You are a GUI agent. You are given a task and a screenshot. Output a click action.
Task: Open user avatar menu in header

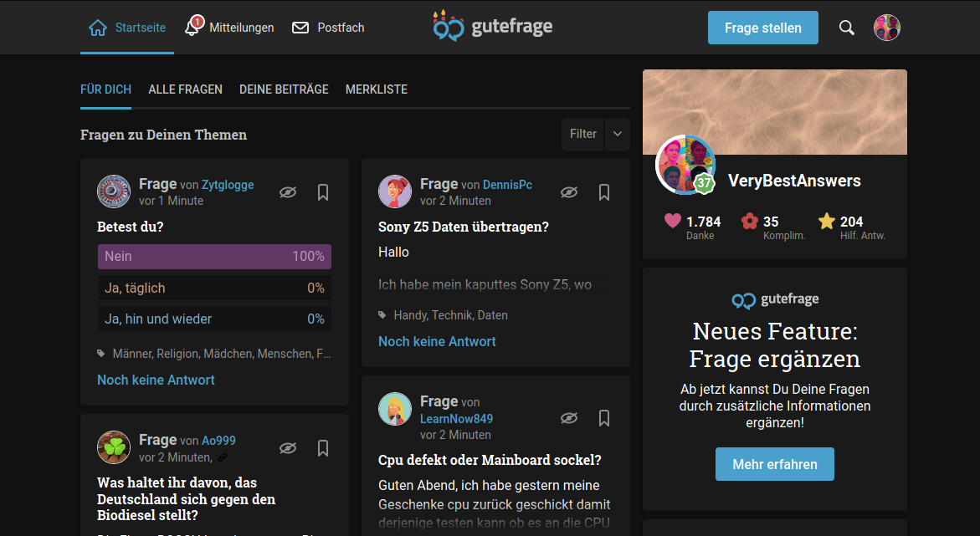886,28
